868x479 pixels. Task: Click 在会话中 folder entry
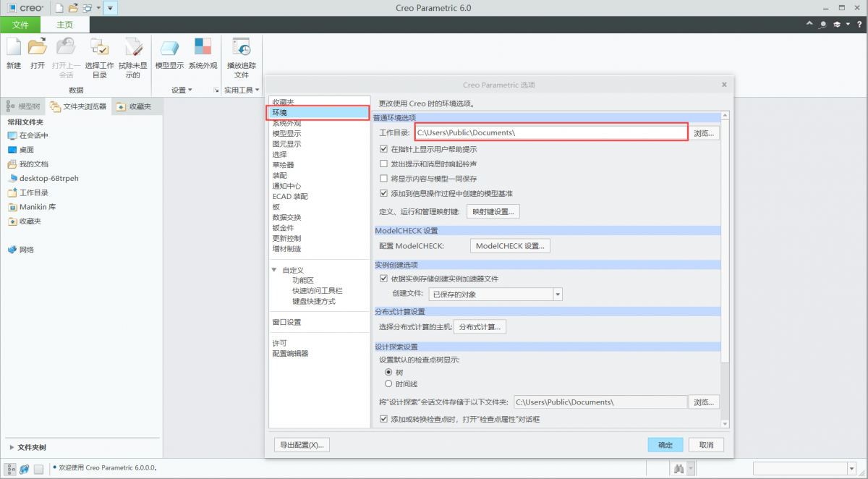(x=27, y=135)
